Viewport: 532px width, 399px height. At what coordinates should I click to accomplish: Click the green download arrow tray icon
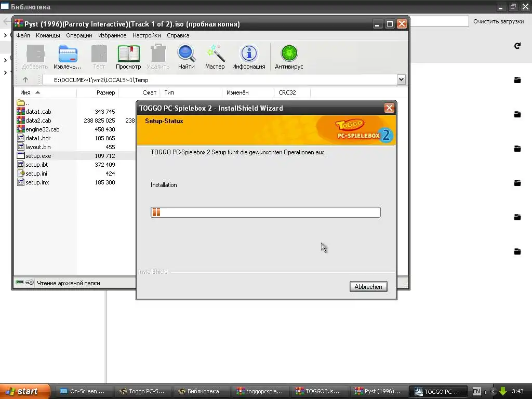[x=503, y=391]
